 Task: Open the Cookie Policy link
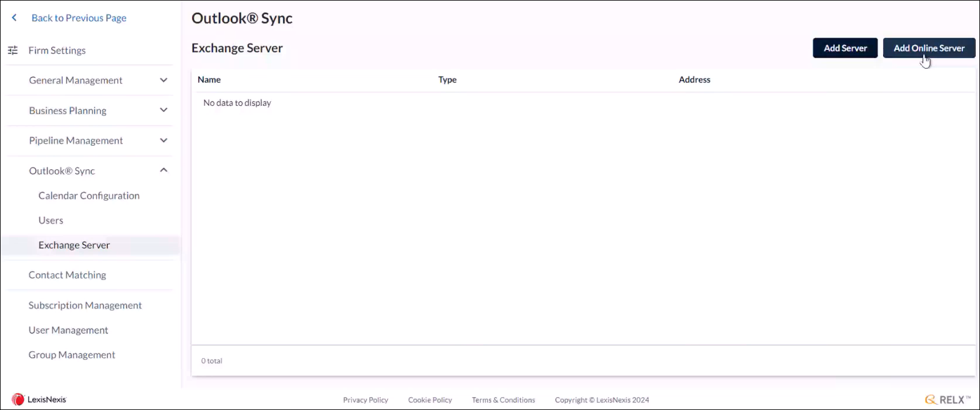(x=430, y=400)
